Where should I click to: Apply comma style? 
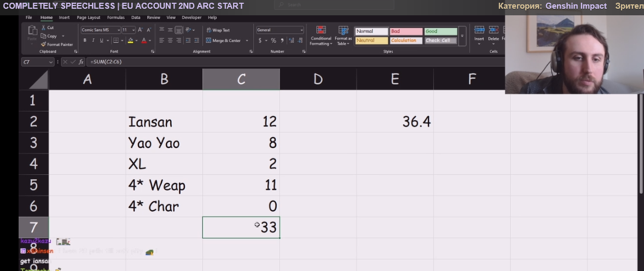point(282,40)
